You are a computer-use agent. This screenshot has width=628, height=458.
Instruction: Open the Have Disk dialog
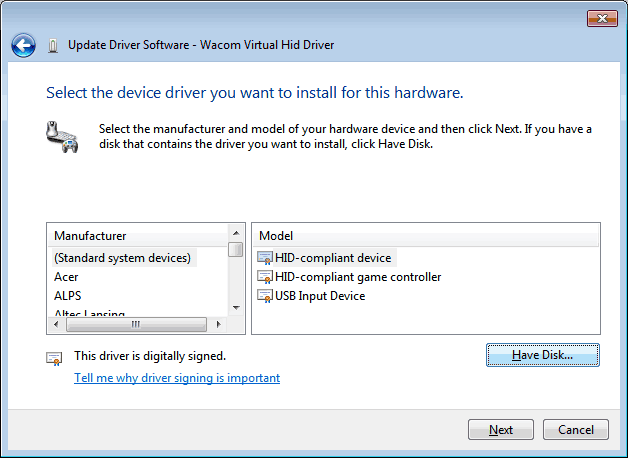tap(543, 355)
